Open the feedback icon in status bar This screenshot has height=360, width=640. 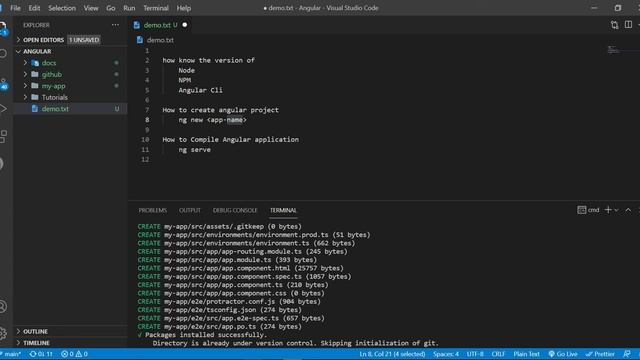coord(627,354)
